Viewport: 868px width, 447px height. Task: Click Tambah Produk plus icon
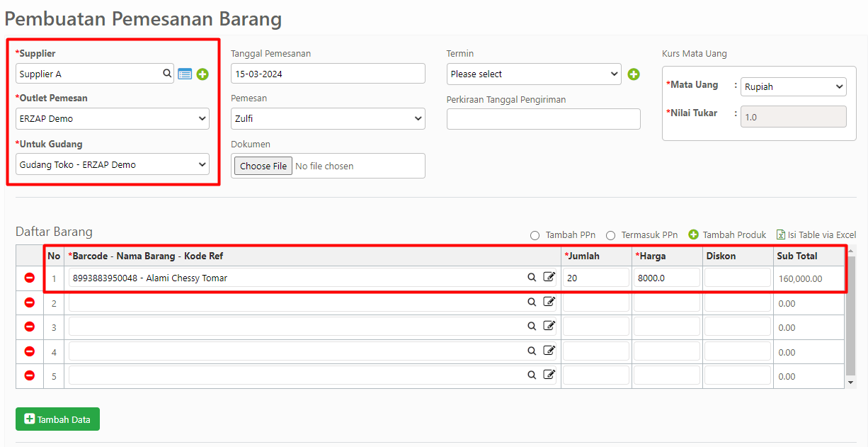(x=694, y=234)
